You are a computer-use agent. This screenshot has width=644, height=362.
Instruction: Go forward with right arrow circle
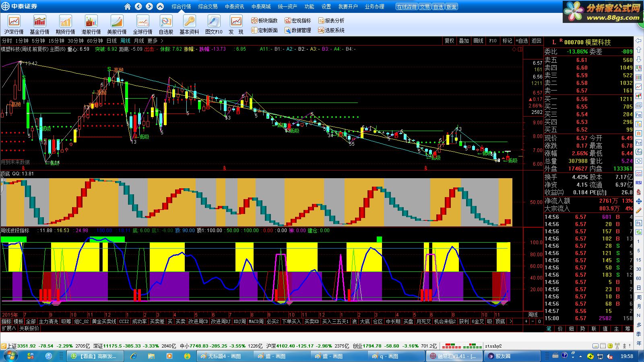tap(149, 6)
